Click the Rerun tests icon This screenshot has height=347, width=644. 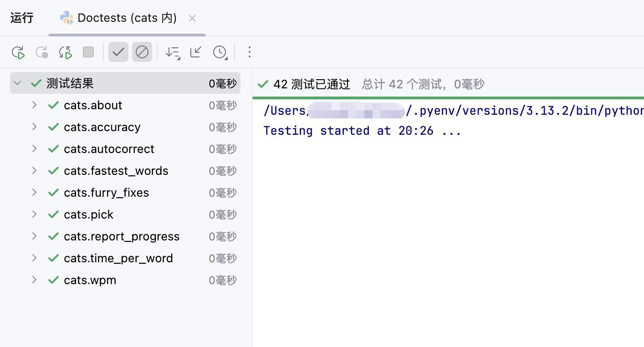(18, 52)
